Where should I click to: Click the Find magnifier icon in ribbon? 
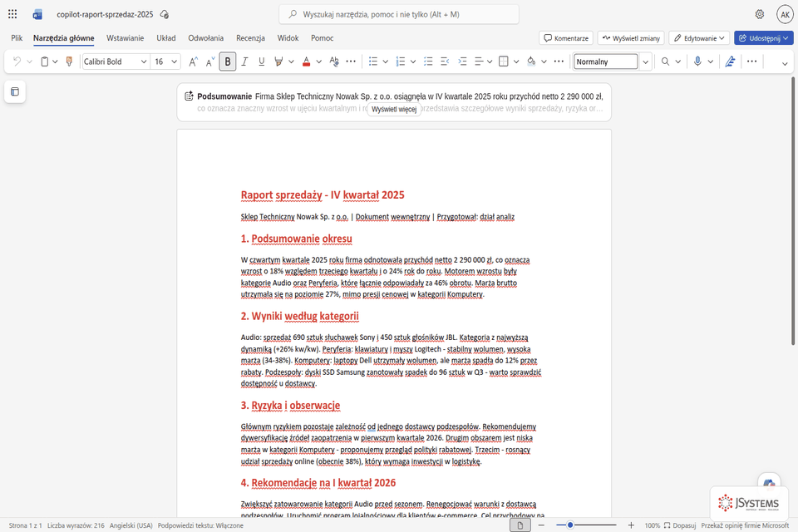665,62
